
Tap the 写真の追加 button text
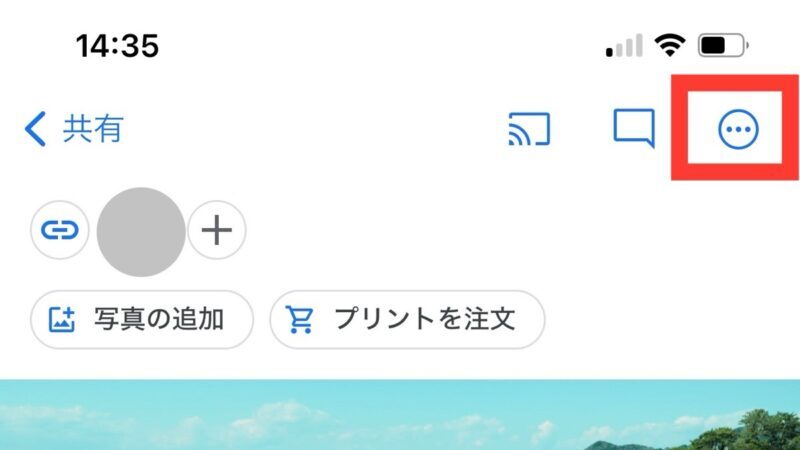pyautogui.click(x=159, y=319)
